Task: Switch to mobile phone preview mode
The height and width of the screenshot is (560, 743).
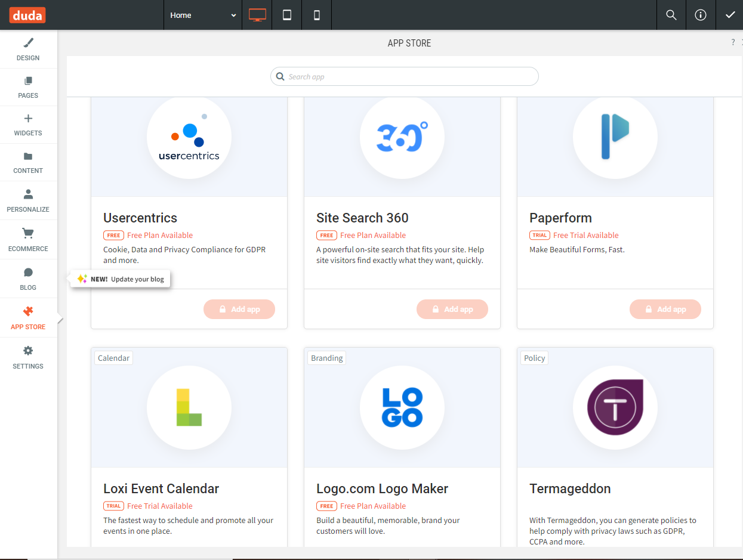Action: [x=316, y=15]
